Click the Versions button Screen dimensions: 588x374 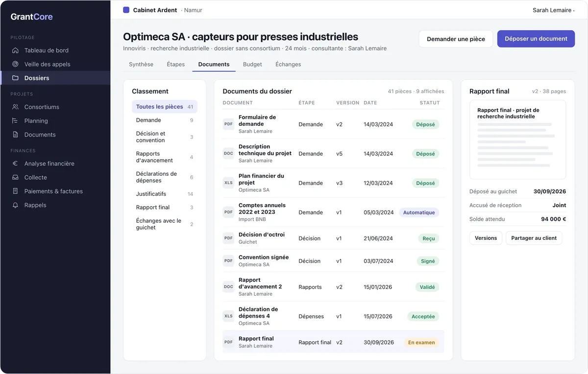pos(486,238)
